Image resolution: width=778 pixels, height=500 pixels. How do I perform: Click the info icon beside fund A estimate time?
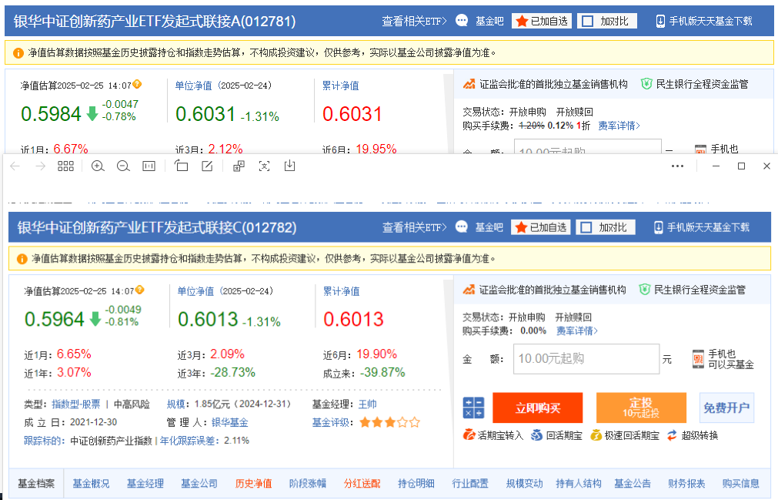coord(137,84)
